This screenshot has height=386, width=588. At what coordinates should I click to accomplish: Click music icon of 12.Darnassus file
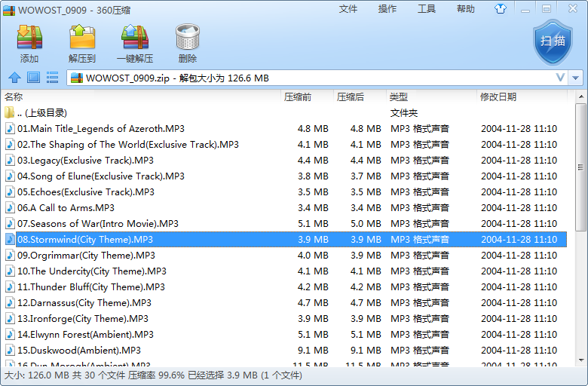tap(10, 303)
